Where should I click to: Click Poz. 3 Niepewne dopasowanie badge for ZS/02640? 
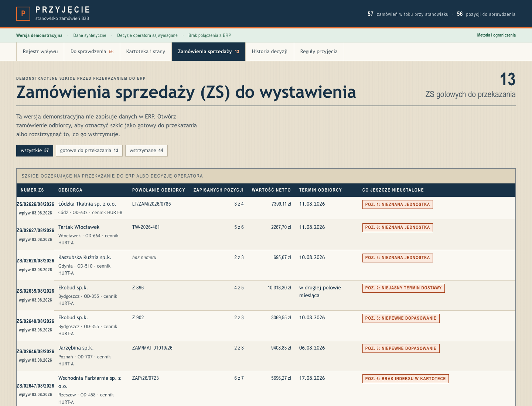[401, 318]
